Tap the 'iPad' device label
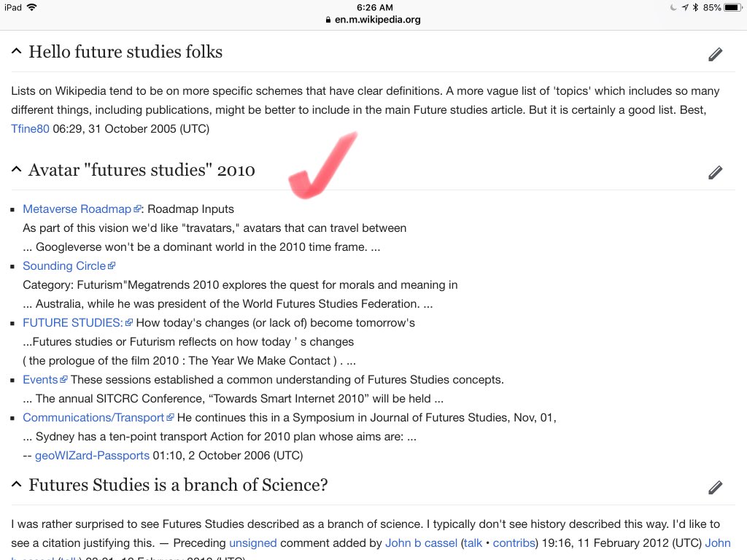 13,7
